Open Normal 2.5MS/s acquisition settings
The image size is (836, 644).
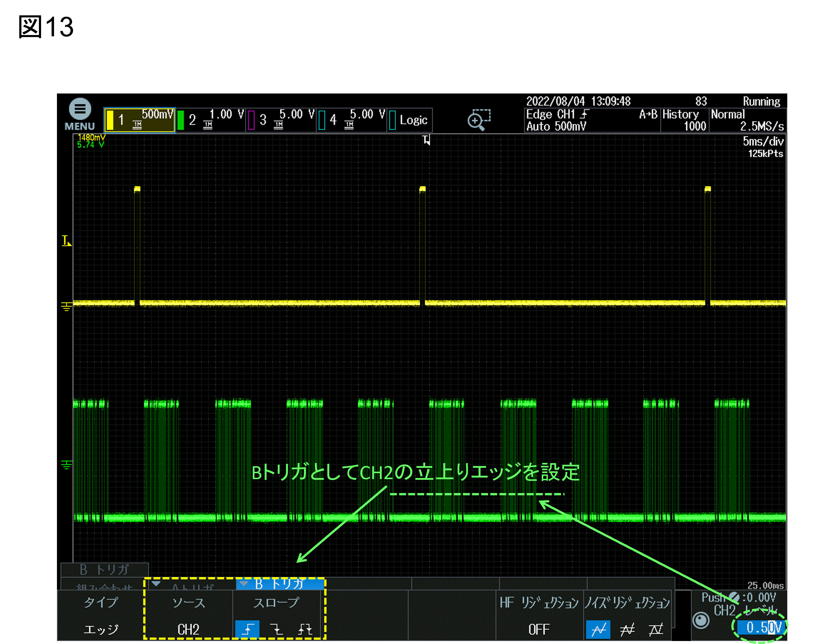[747, 120]
